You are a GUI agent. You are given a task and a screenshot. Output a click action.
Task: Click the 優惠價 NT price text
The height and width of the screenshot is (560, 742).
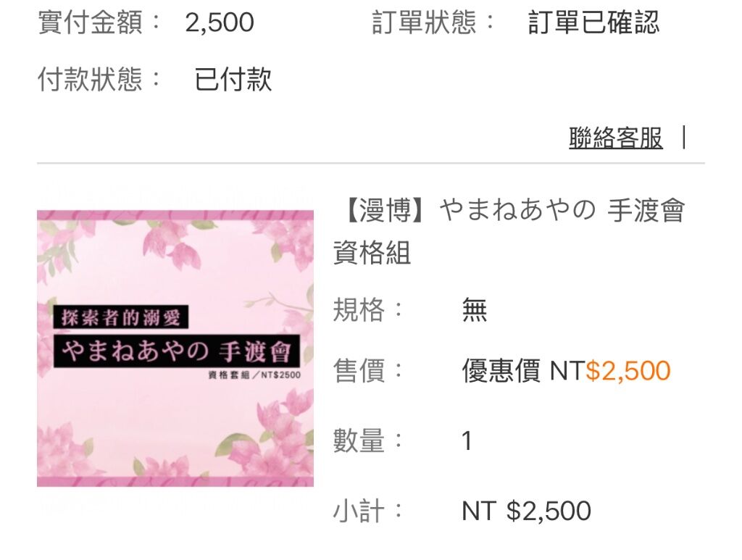pyautogui.click(x=523, y=370)
